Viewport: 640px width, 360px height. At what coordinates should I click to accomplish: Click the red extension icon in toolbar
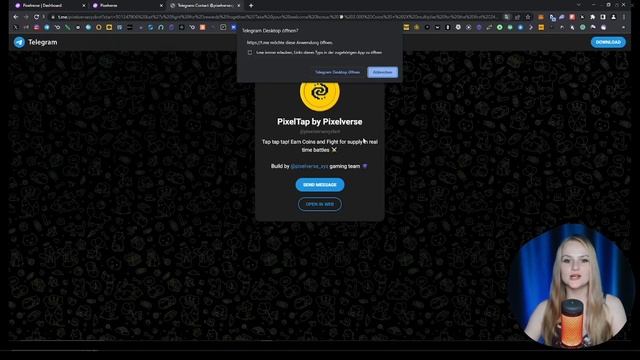572,17
